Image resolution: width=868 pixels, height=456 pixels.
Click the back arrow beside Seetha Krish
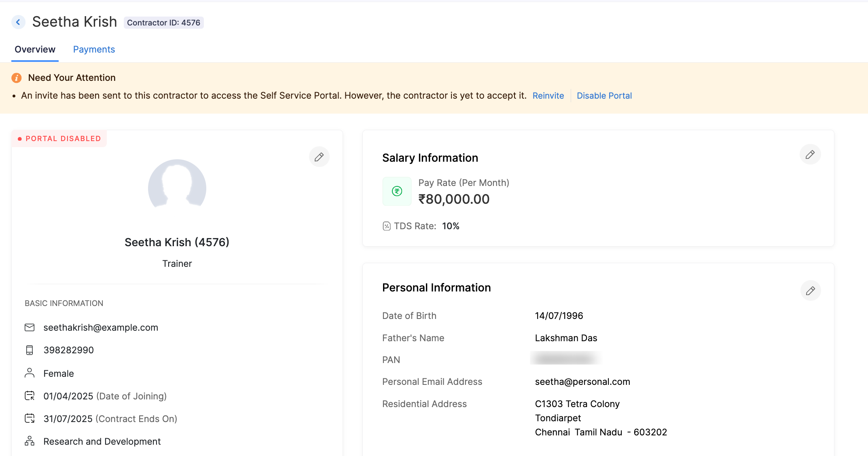point(18,22)
